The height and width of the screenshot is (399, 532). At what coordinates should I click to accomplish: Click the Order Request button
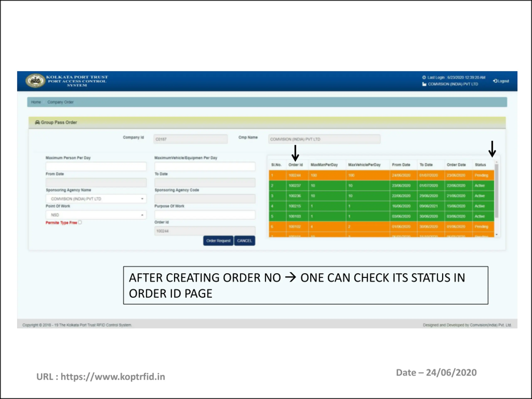tap(218, 241)
